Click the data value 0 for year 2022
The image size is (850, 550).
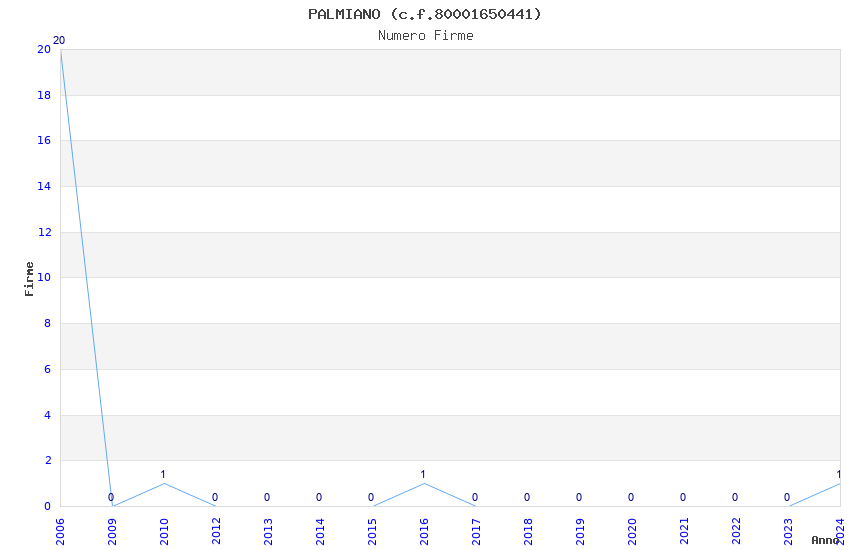point(735,497)
